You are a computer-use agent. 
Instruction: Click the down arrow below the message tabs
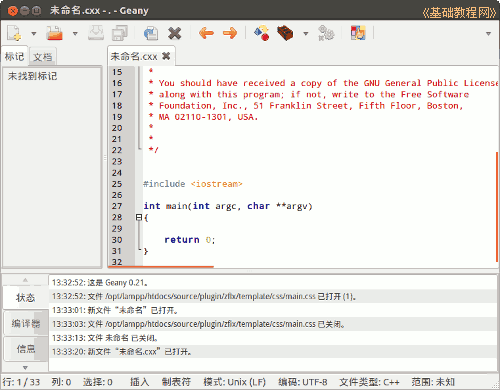(25, 368)
